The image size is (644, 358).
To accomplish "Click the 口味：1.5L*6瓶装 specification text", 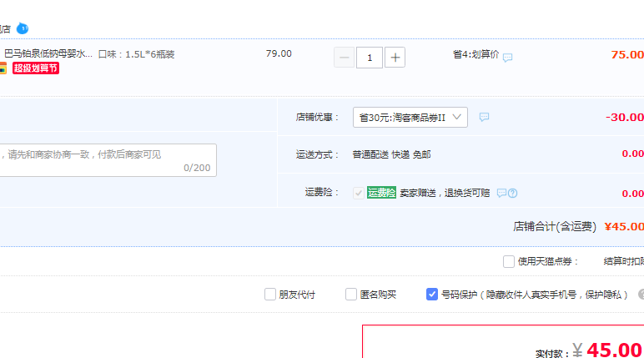I will (136, 54).
